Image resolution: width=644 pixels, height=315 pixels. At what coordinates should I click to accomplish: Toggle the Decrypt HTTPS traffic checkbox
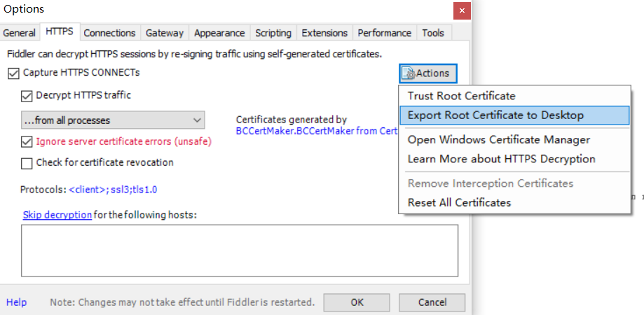[x=27, y=96]
